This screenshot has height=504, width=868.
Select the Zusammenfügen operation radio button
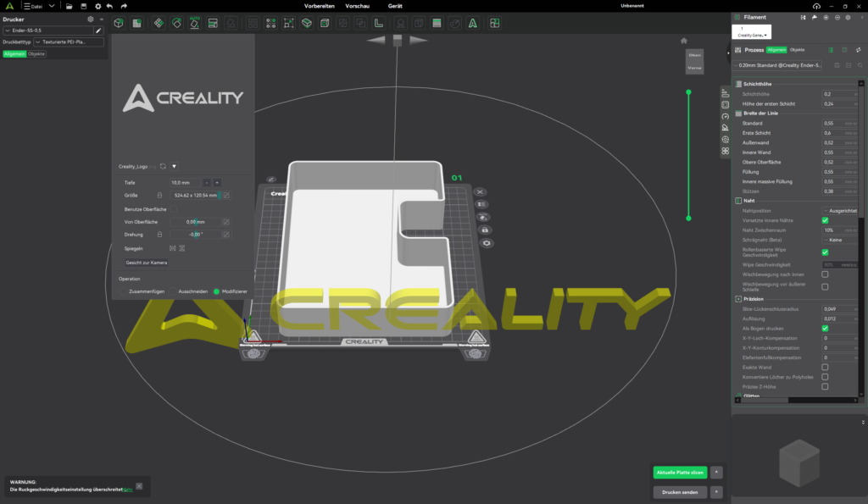click(x=123, y=291)
